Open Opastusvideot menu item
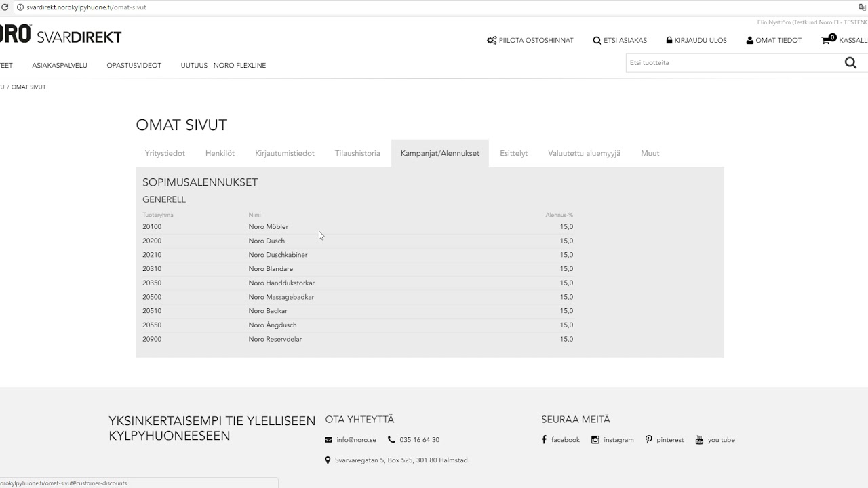Viewport: 868px width, 488px height. point(134,66)
